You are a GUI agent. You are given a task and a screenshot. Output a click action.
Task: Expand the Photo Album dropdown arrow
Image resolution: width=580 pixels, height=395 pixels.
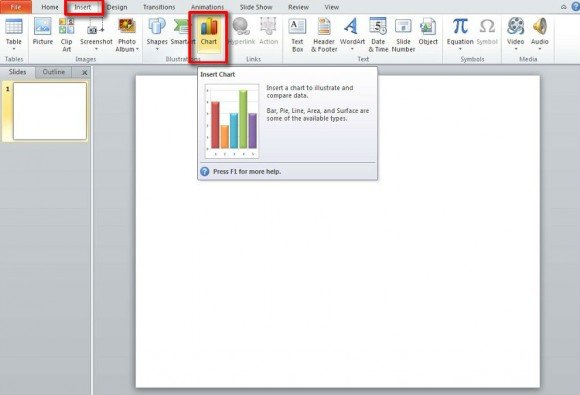click(x=137, y=49)
